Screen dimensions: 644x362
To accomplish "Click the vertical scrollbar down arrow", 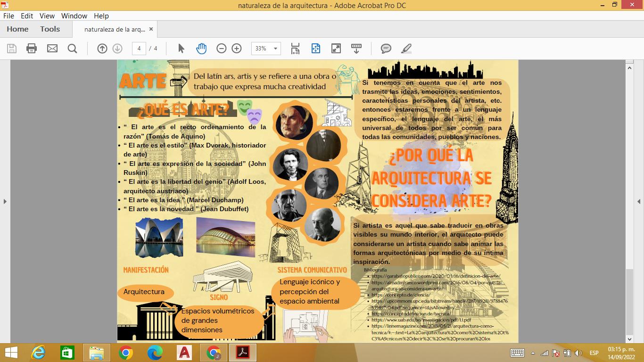I will click(x=629, y=339).
